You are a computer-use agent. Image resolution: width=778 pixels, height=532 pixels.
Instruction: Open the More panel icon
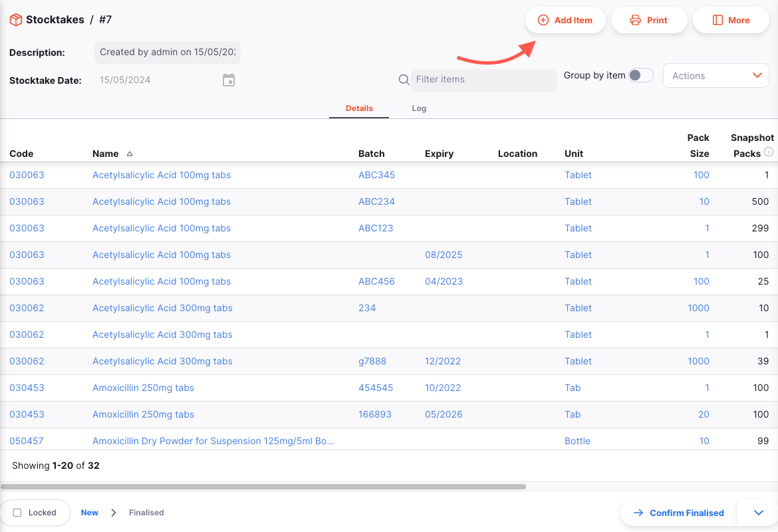pyautogui.click(x=717, y=21)
